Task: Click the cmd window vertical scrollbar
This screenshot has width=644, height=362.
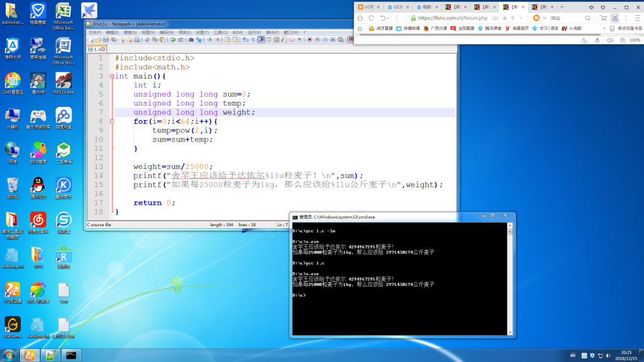Action: (x=509, y=279)
